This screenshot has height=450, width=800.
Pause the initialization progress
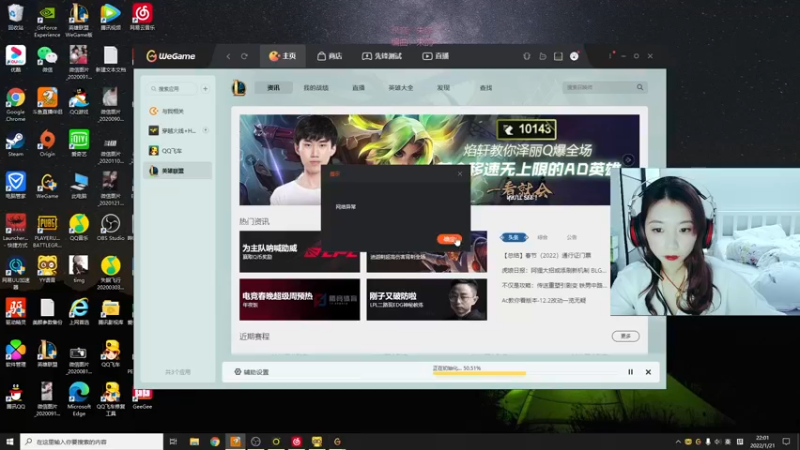tap(631, 372)
